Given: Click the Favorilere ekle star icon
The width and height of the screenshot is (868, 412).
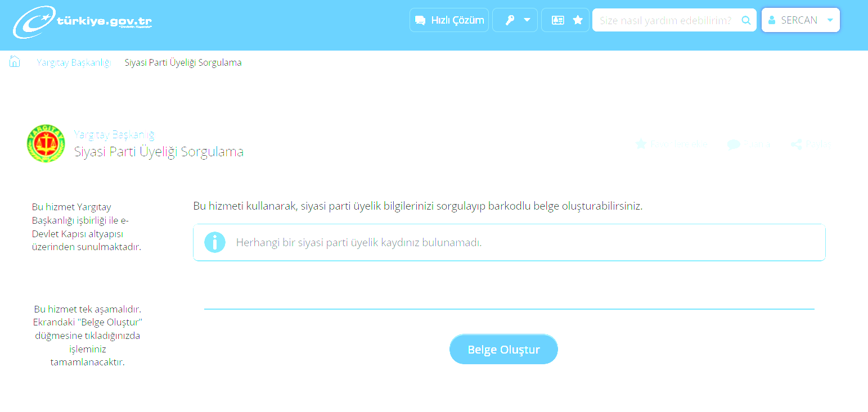Looking at the screenshot, I should (x=641, y=144).
